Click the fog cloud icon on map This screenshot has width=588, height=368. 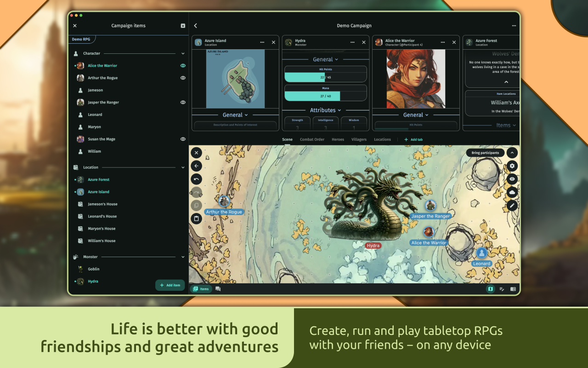(512, 192)
